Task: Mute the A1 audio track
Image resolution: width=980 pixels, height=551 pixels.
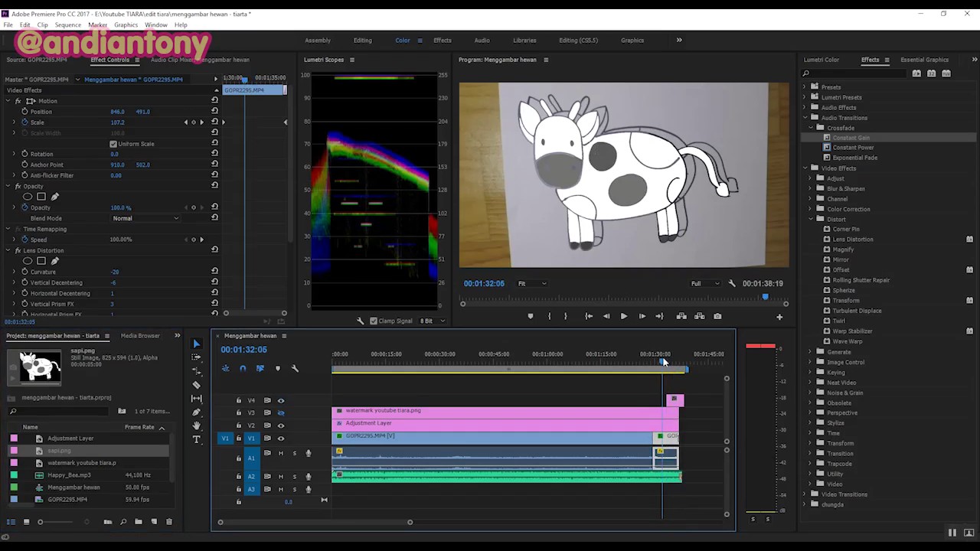Action: coord(280,453)
